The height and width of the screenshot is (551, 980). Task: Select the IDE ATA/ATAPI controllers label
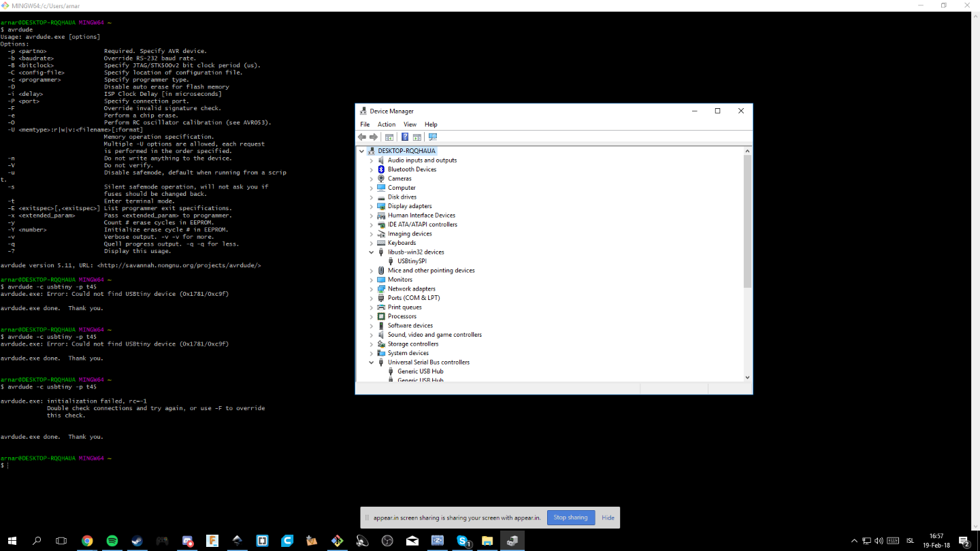click(x=423, y=224)
